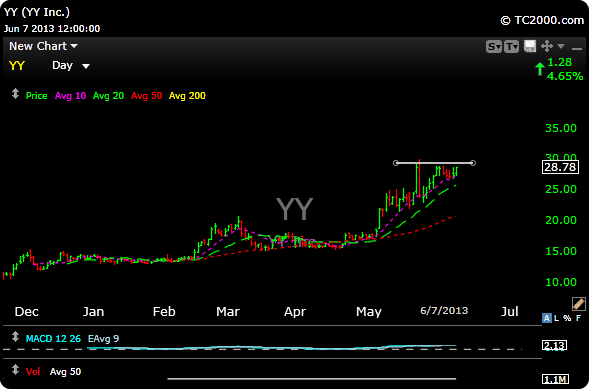This screenshot has width=589, height=389.
Task: Click the 28.78 current price label
Action: click(x=560, y=167)
